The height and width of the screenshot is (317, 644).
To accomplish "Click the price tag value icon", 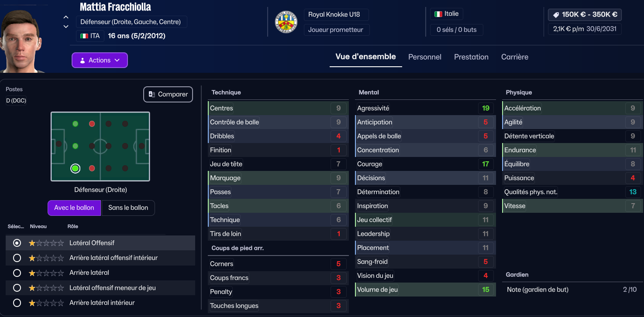I will [x=556, y=15].
